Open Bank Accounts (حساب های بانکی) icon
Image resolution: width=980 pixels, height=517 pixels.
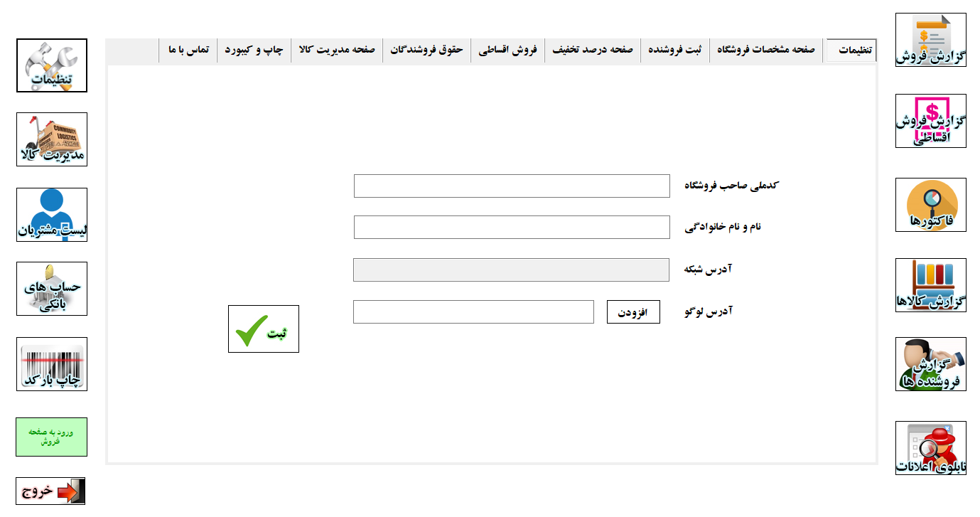pos(52,289)
